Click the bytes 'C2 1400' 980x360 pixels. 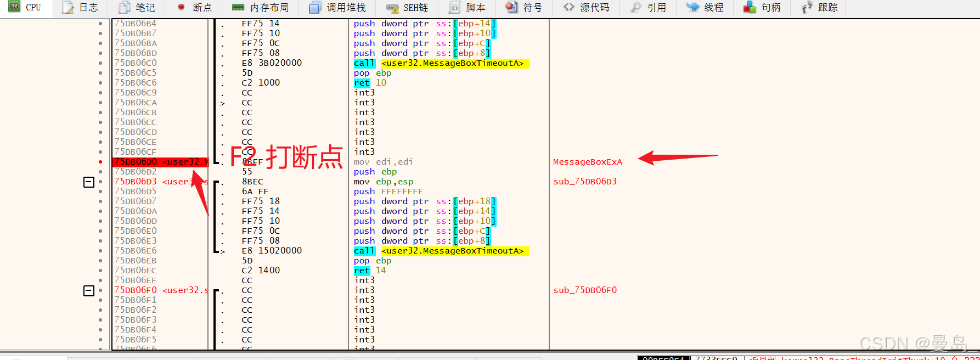[261, 271]
